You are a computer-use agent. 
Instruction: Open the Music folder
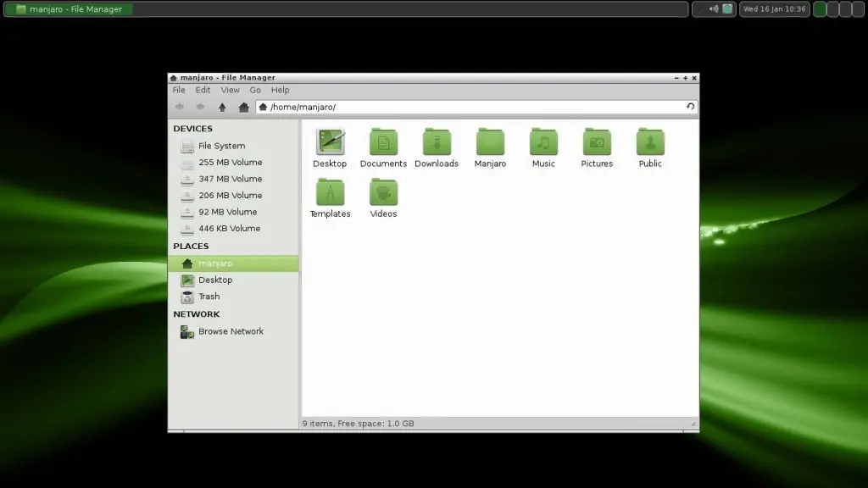543,147
